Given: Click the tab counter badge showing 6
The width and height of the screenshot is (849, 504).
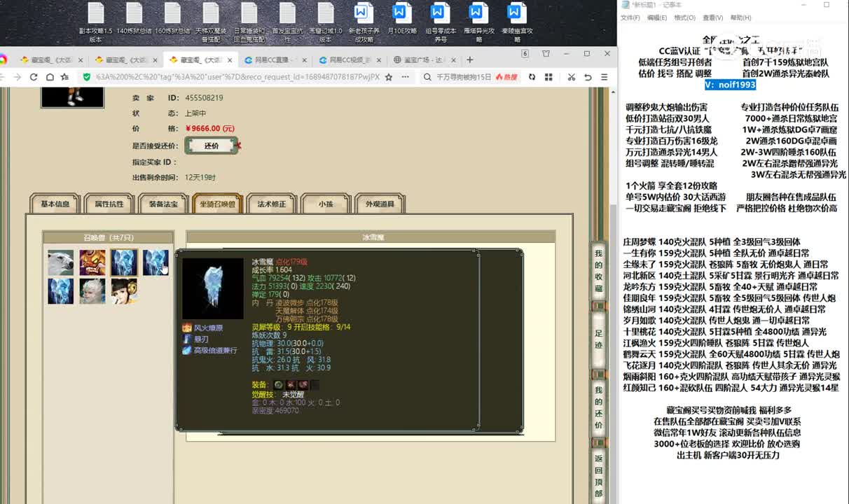Looking at the screenshot, I should pyautogui.click(x=525, y=54).
